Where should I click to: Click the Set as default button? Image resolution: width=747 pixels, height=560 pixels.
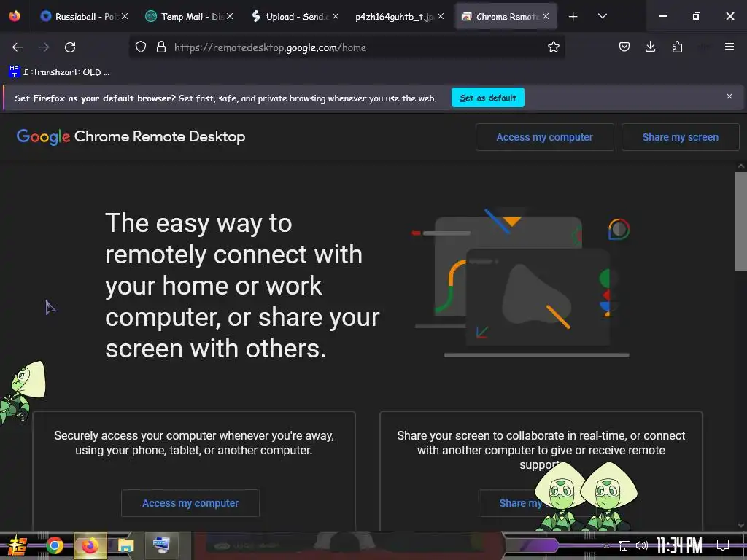coord(488,98)
